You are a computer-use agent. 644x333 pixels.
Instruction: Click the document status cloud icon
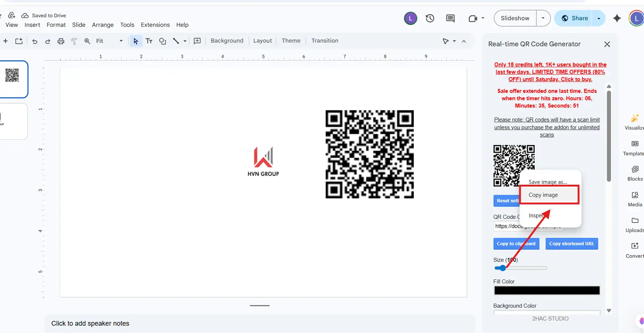coord(25,15)
